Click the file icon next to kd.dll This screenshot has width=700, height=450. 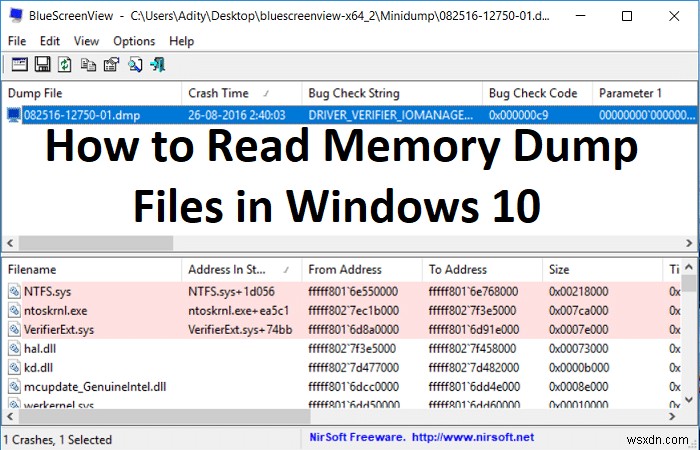click(x=14, y=368)
